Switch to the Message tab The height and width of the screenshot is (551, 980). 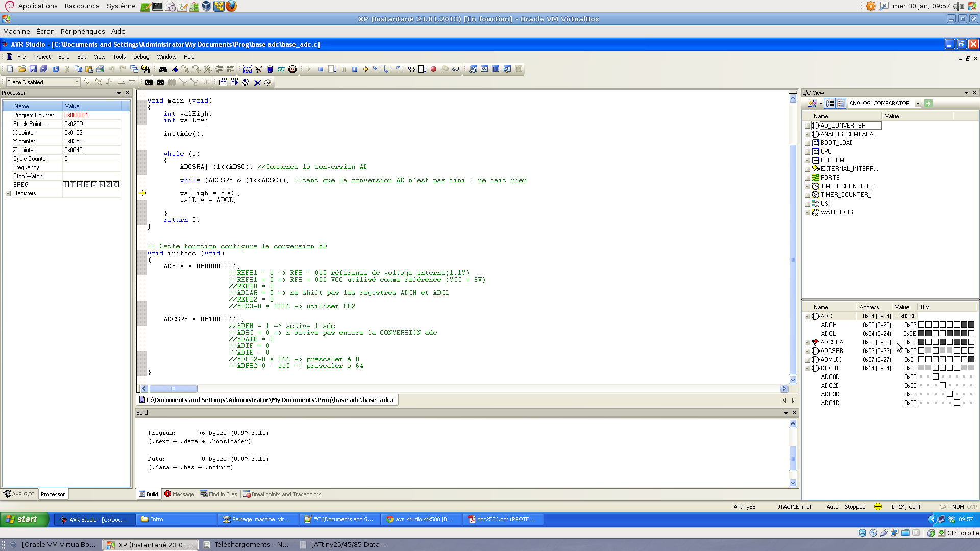(179, 494)
